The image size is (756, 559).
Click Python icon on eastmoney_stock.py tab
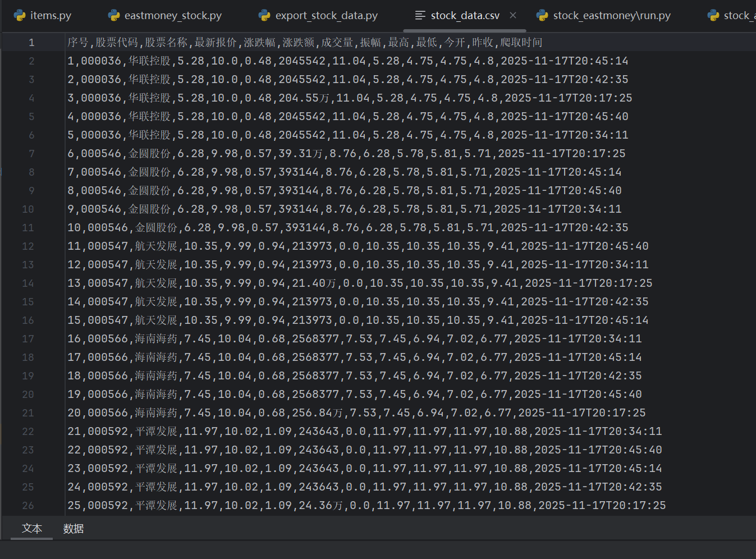[114, 16]
